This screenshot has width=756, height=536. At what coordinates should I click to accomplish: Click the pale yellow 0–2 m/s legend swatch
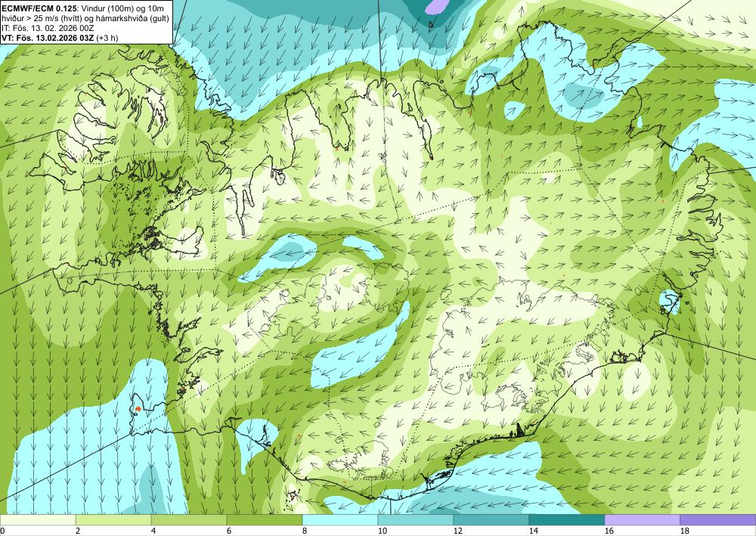point(38,519)
